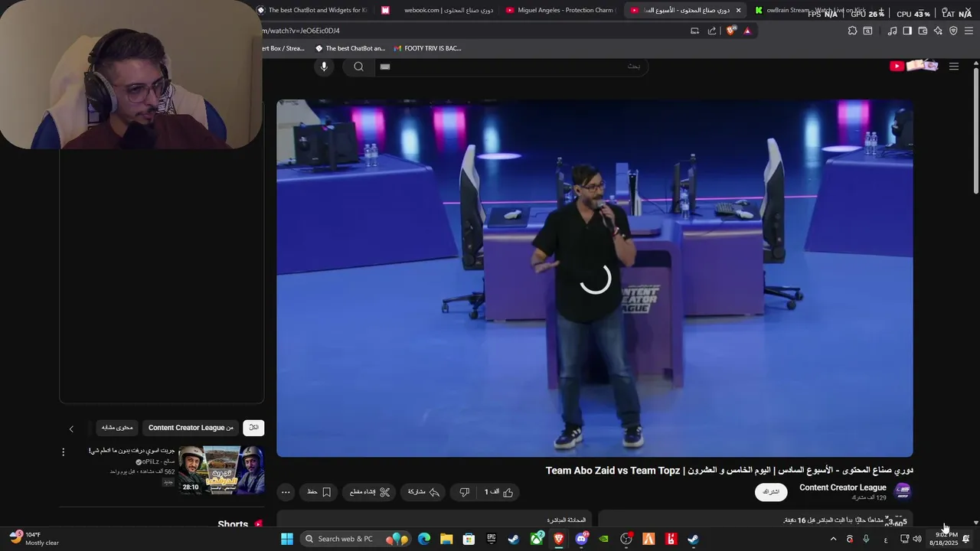980x551 pixels.
Task: Open browser extensions puzzle icon
Action: tap(852, 31)
